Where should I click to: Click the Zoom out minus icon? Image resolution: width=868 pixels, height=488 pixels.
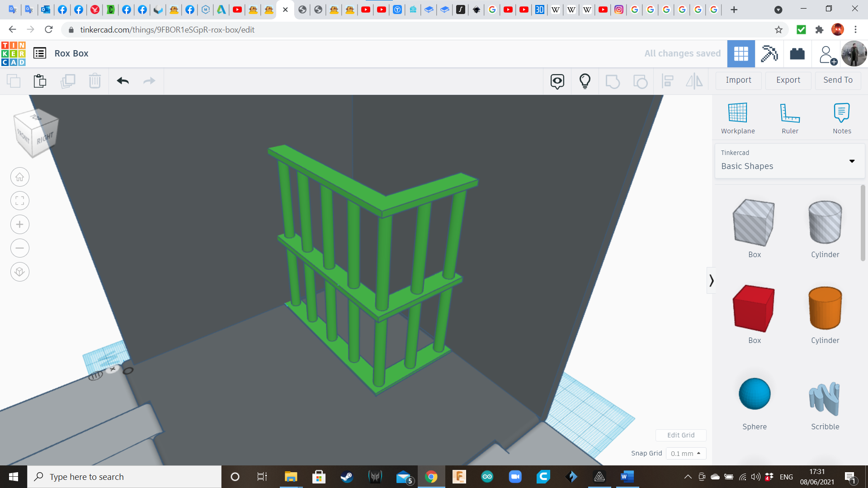pos(20,248)
